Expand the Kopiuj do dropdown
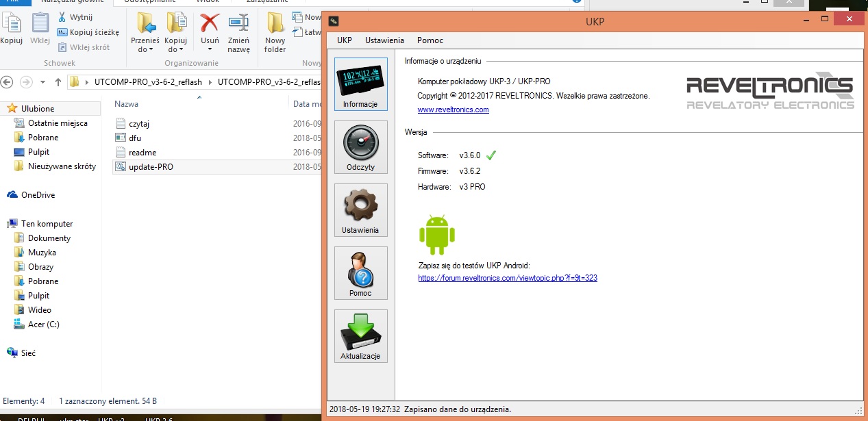This screenshot has width=868, height=421. [175, 49]
